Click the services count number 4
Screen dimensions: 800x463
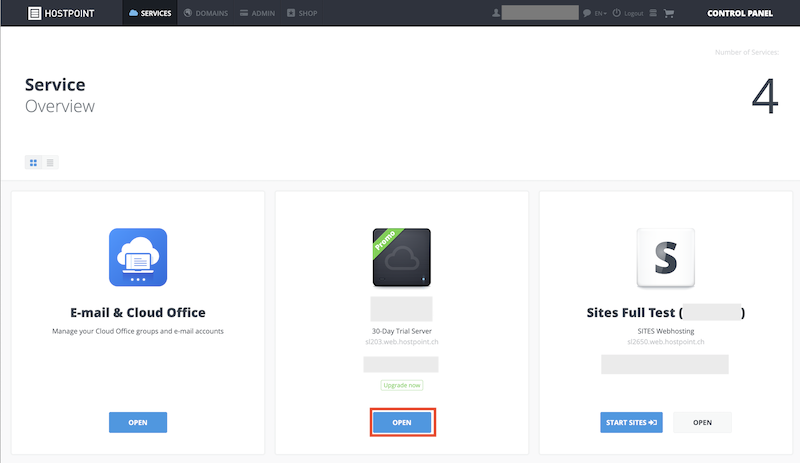click(765, 96)
